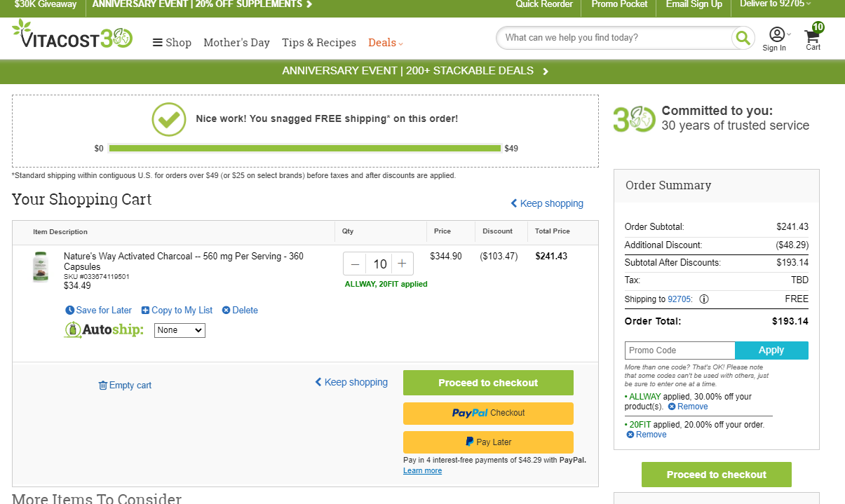Screen dimensions: 845x504
Task: Click the Order Total amount $193.14
Action: click(x=790, y=321)
